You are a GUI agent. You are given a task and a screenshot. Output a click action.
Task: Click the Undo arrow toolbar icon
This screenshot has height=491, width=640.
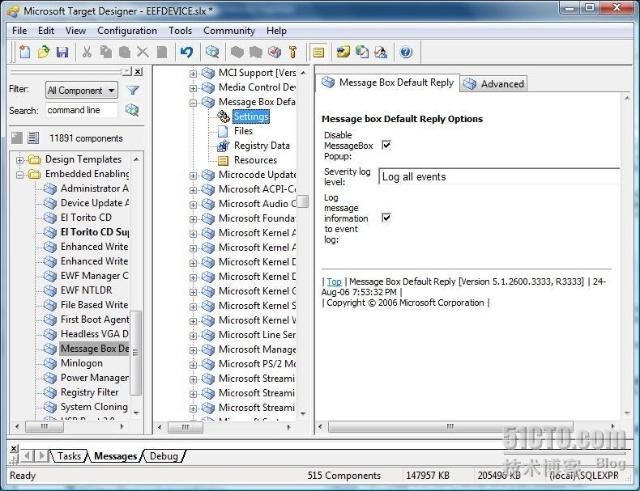tap(187, 52)
